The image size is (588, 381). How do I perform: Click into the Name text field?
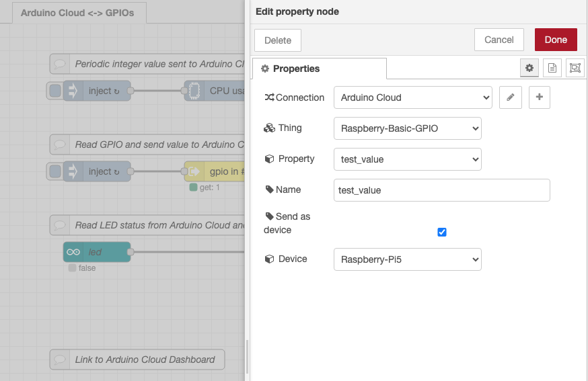[x=441, y=190]
